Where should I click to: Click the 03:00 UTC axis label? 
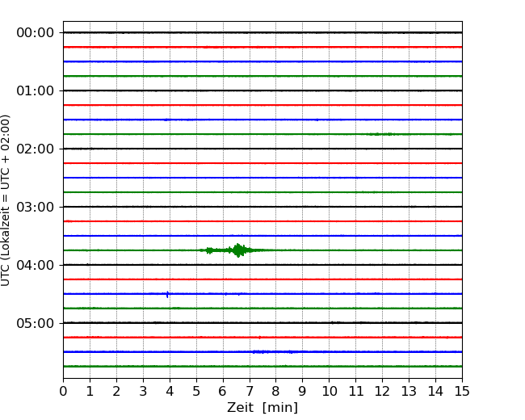35,207
